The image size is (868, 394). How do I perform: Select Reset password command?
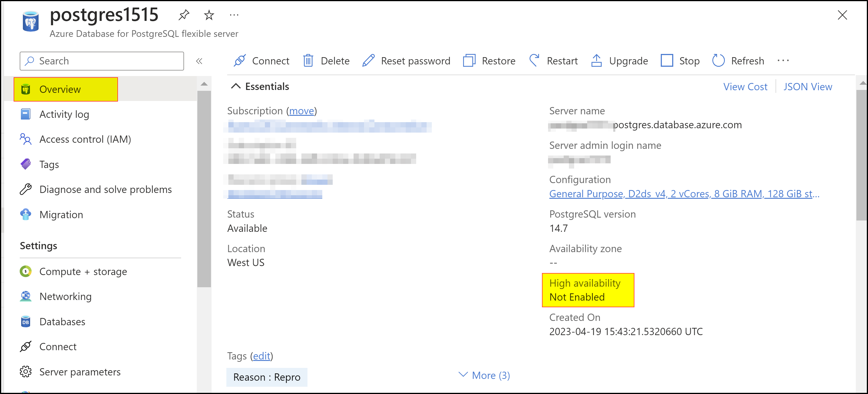point(406,61)
